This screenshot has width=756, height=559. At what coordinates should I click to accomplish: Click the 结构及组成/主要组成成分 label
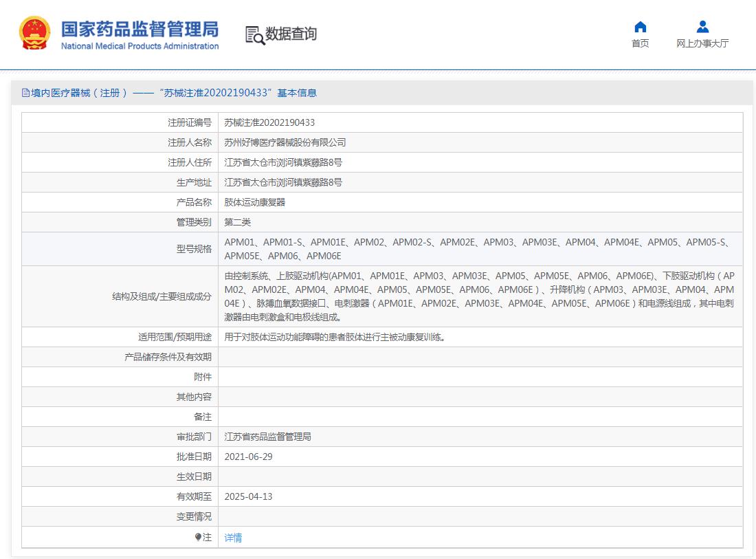(162, 296)
